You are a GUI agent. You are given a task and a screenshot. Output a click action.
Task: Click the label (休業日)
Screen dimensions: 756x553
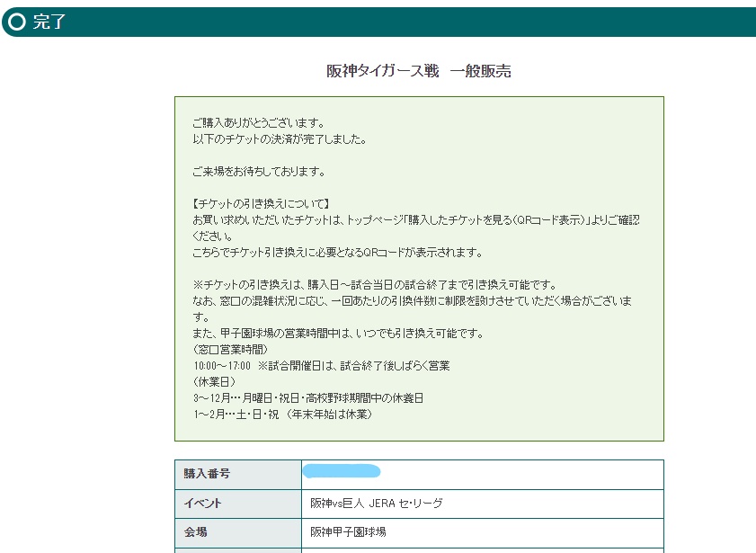tap(214, 382)
